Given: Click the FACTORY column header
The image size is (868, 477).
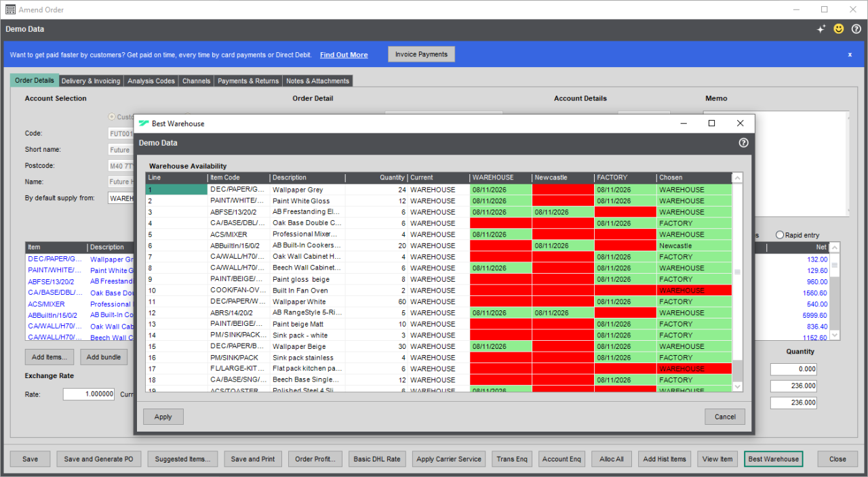Looking at the screenshot, I should click(x=625, y=178).
